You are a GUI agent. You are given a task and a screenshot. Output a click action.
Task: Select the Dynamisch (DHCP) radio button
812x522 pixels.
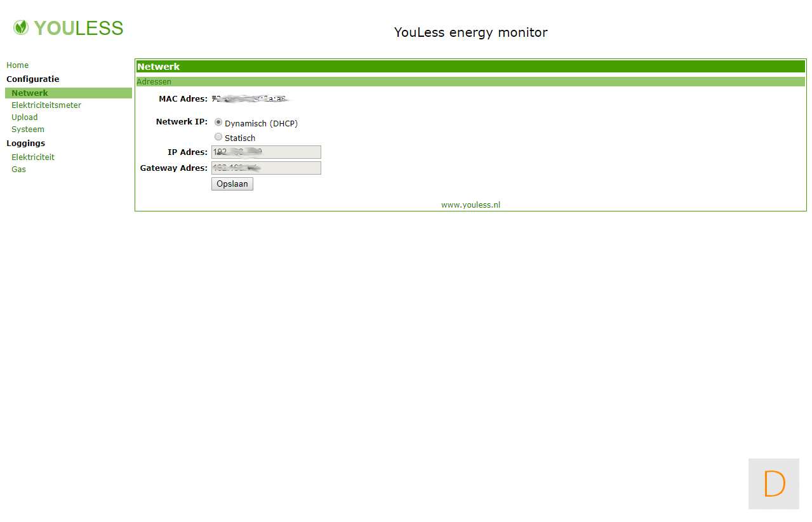(x=218, y=122)
